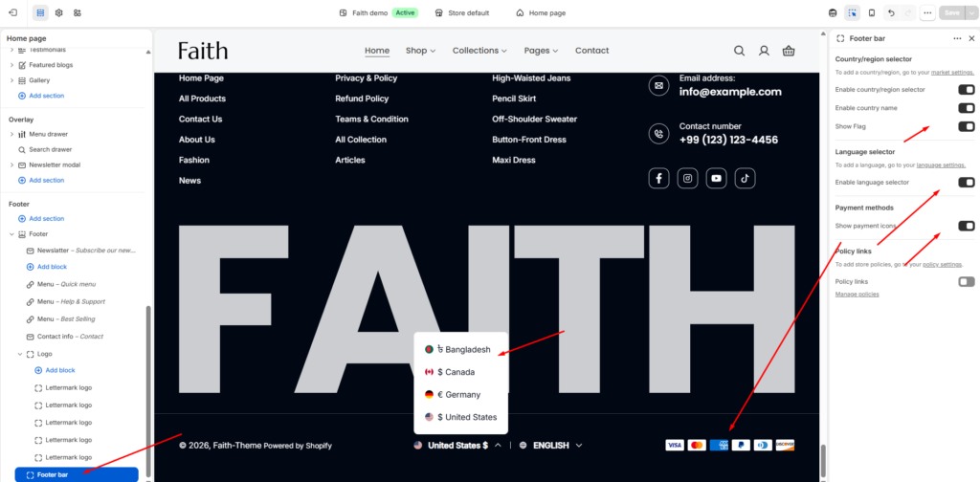Click the Instagram social icon

pos(687,179)
